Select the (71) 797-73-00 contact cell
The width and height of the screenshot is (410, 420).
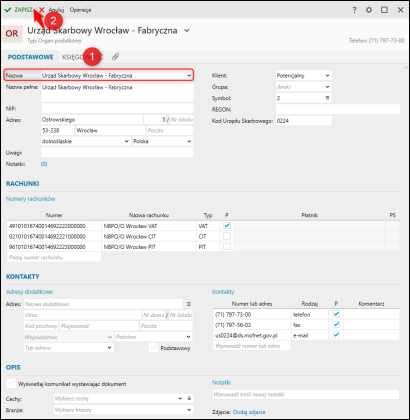point(252,314)
